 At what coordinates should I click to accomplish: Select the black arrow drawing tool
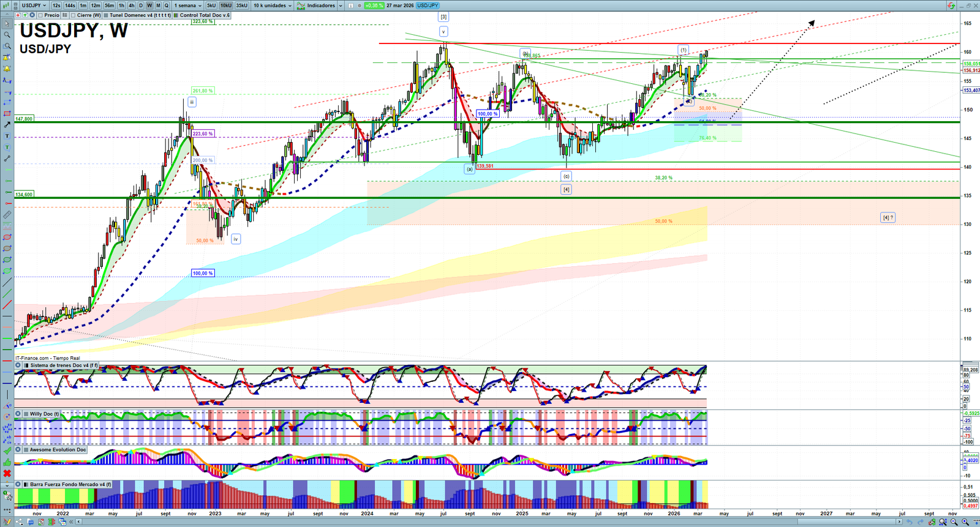coord(7,125)
